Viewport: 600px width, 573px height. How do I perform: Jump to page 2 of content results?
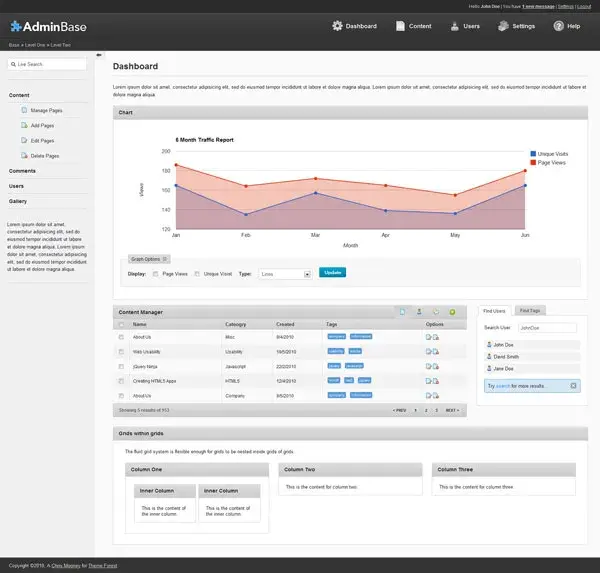coord(426,410)
